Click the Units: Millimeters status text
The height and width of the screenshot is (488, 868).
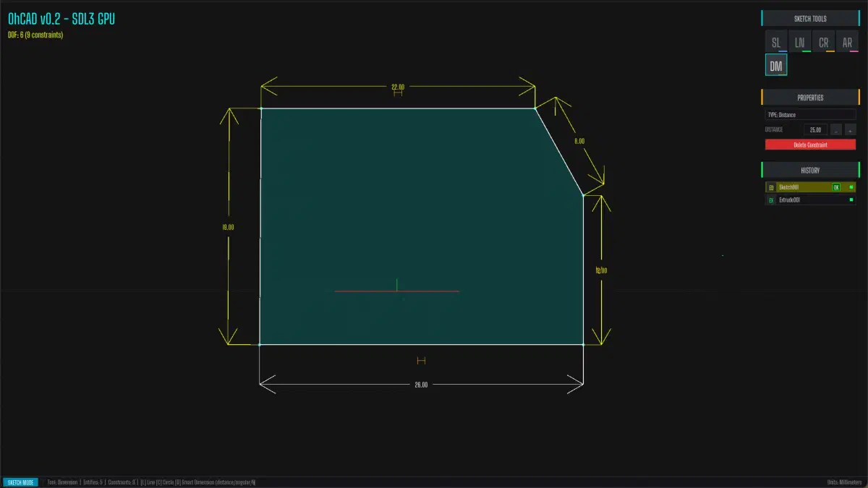coord(844,482)
